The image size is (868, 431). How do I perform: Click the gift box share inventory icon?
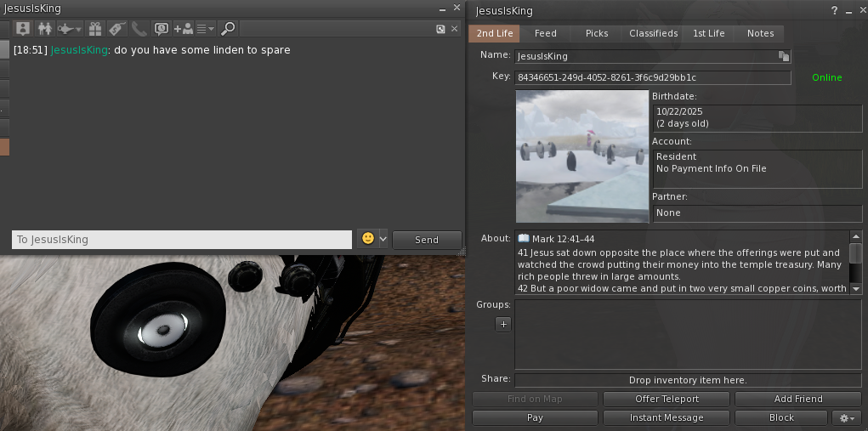tap(94, 29)
